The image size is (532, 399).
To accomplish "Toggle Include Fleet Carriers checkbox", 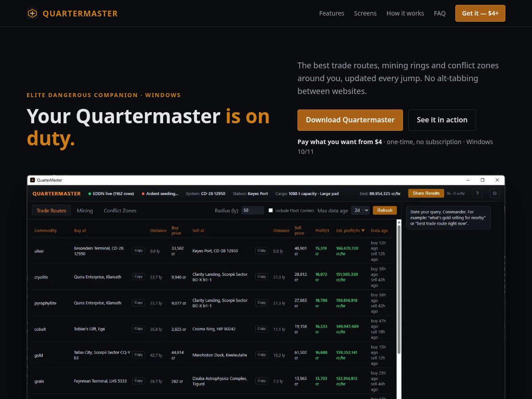I will pos(271,211).
